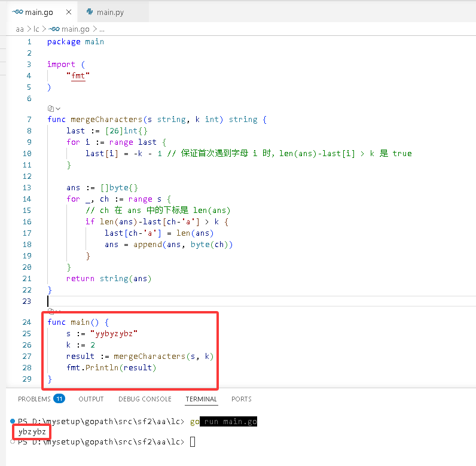The width and height of the screenshot is (476, 466).
Task: Click the problems count badge 11
Action: [59, 398]
